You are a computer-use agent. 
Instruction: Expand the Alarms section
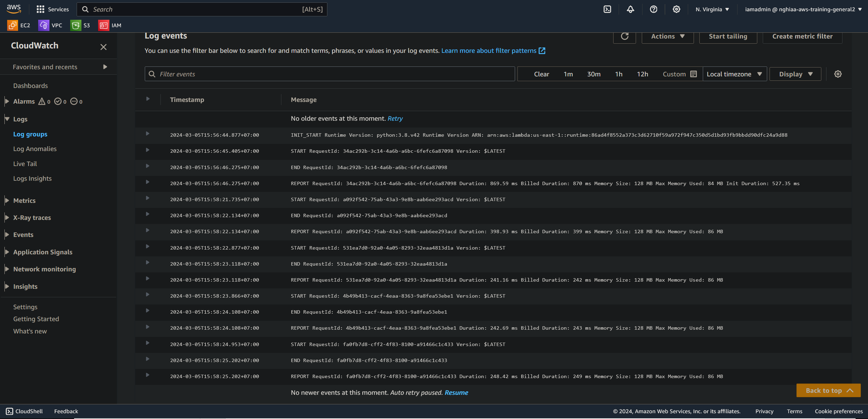point(7,101)
